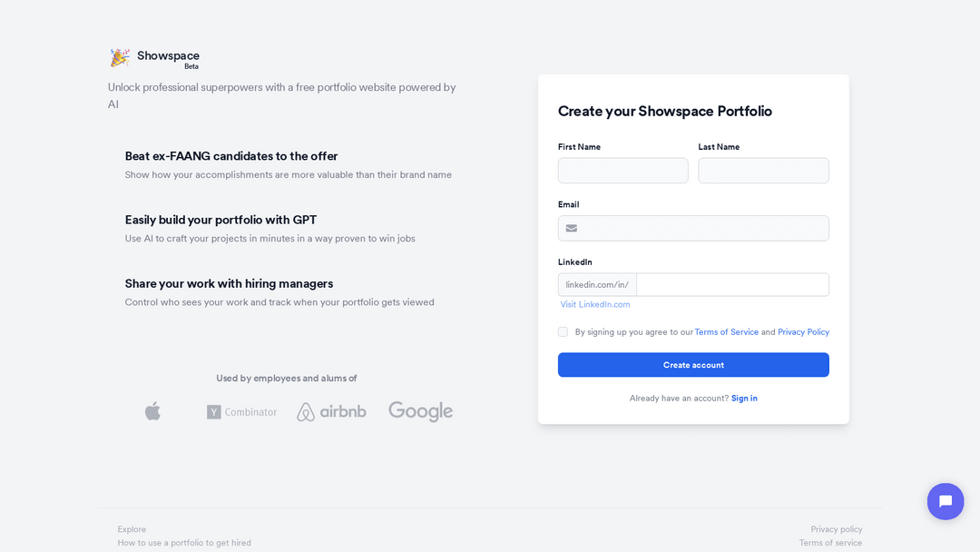980x552 pixels.
Task: Open the footer Privacy policy link
Action: [x=837, y=529]
